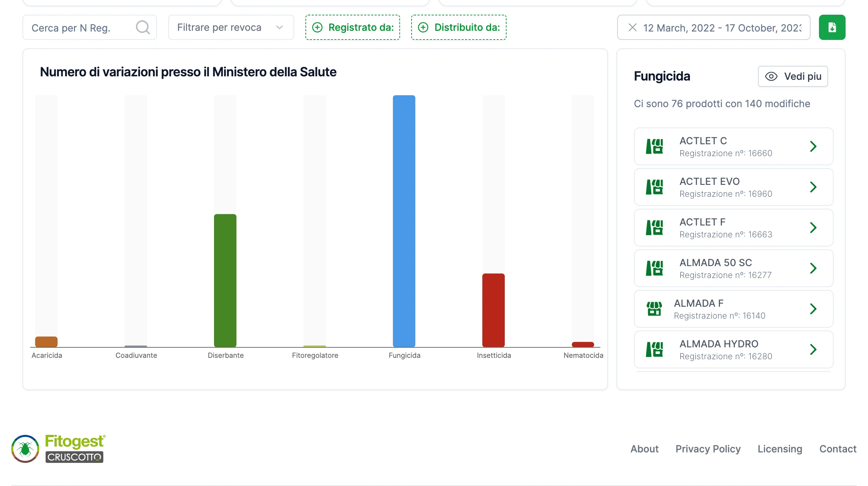Image resolution: width=868 pixels, height=486 pixels.
Task: Click the Distribuito da: filter button
Action: click(459, 27)
